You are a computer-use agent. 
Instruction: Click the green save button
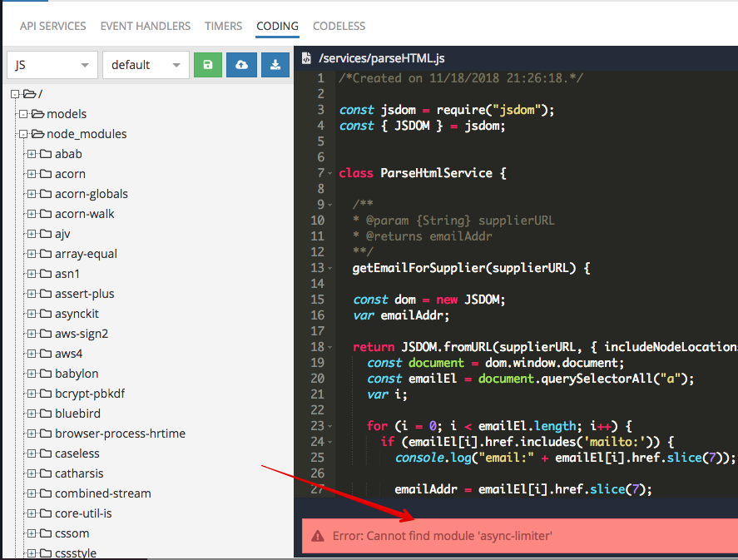coord(208,65)
